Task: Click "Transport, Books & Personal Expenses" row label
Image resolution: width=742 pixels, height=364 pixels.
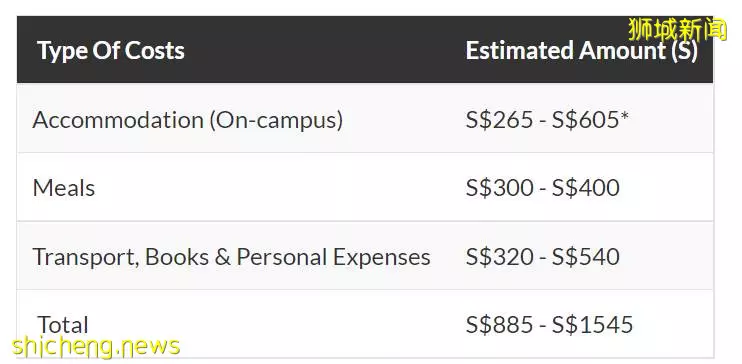Action: point(231,257)
